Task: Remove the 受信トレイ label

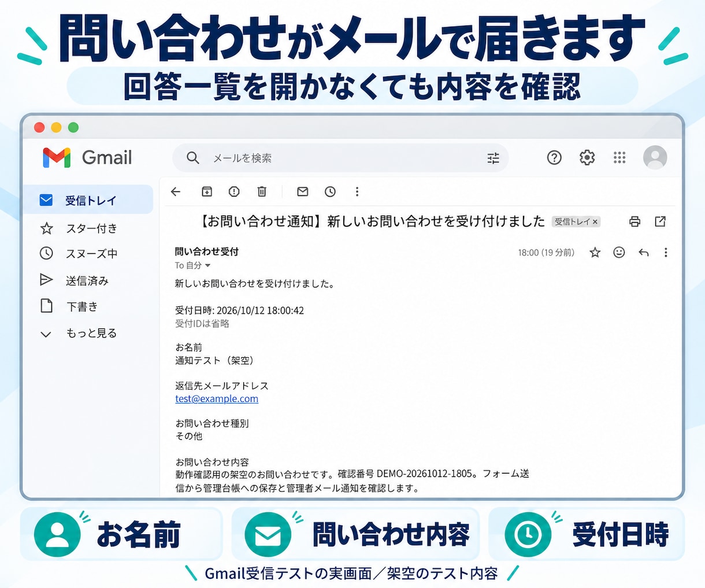Action: (595, 222)
